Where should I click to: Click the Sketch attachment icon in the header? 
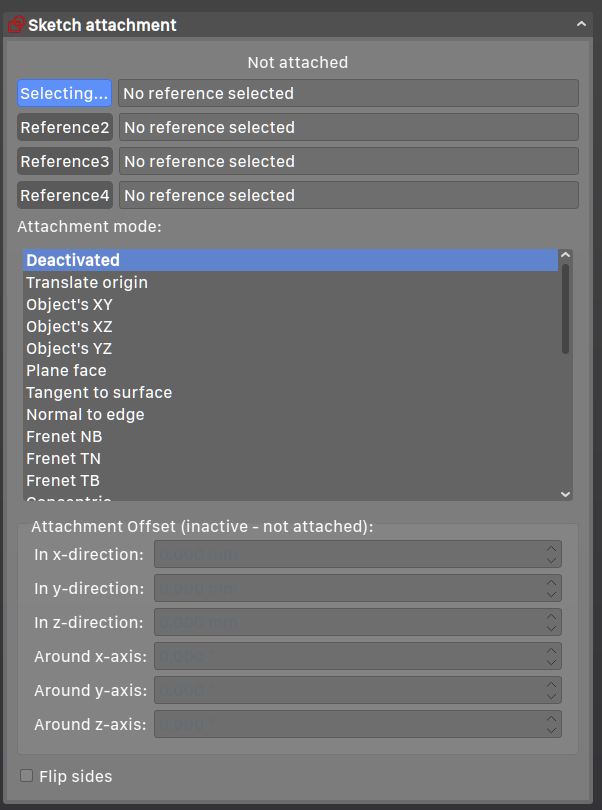coord(16,23)
